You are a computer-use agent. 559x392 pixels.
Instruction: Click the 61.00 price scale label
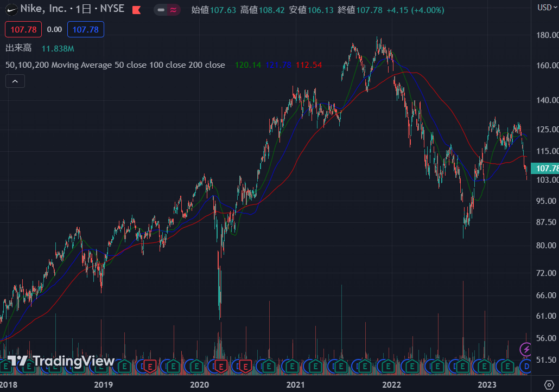click(546, 316)
